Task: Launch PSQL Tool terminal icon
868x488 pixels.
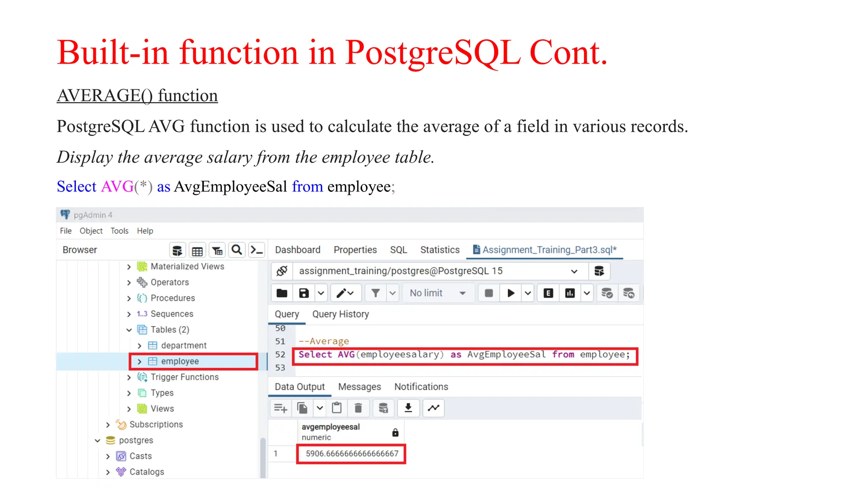Action: [x=257, y=250]
